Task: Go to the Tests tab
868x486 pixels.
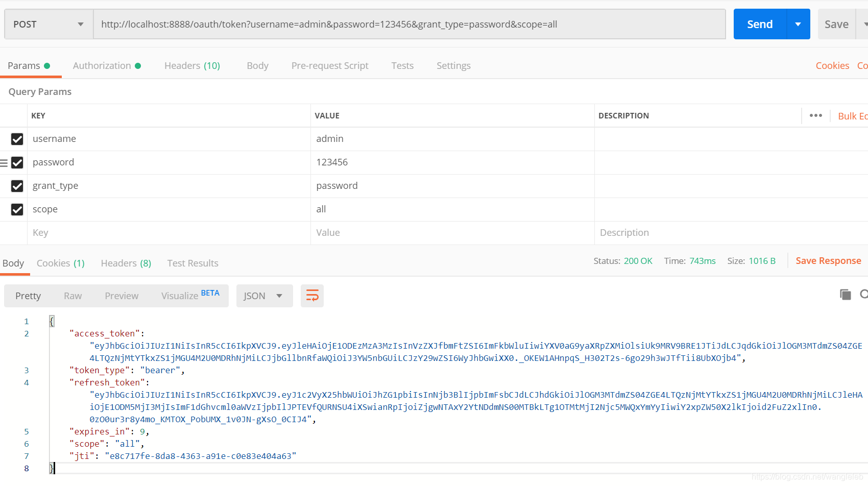Action: (402, 65)
